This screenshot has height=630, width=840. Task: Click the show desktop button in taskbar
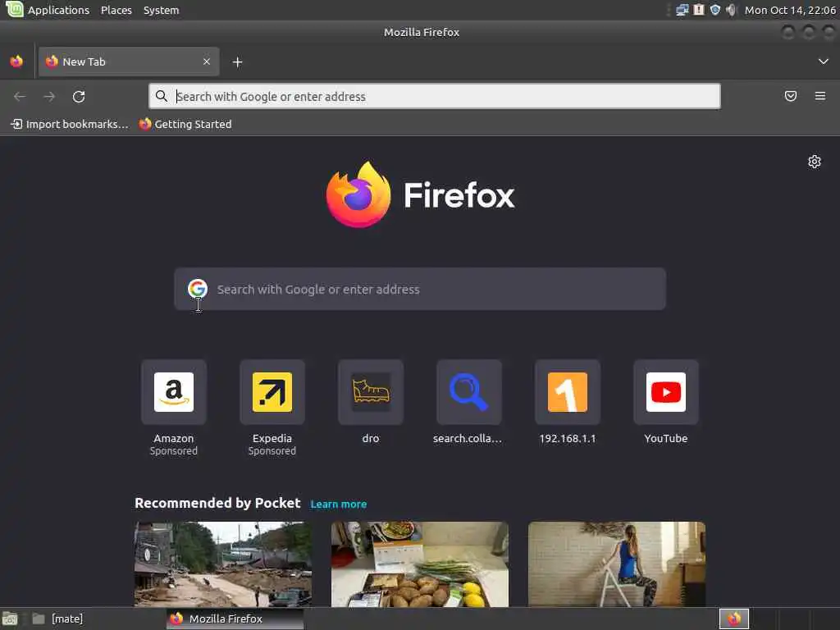tap(10, 619)
